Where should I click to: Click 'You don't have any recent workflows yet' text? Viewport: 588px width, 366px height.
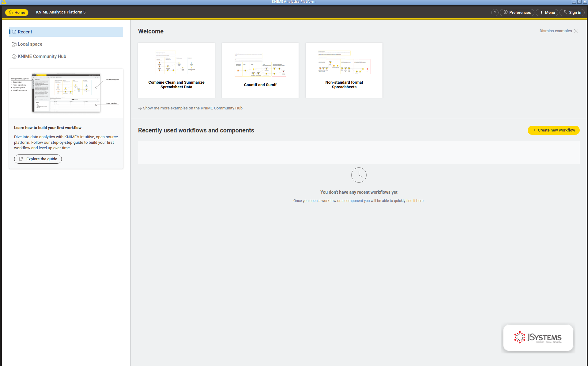point(359,192)
